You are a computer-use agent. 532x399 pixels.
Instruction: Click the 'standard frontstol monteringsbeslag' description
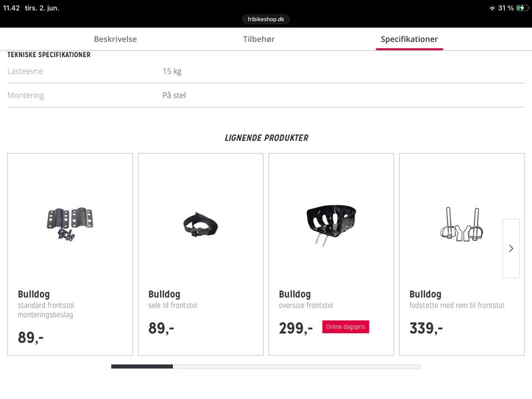tap(46, 310)
